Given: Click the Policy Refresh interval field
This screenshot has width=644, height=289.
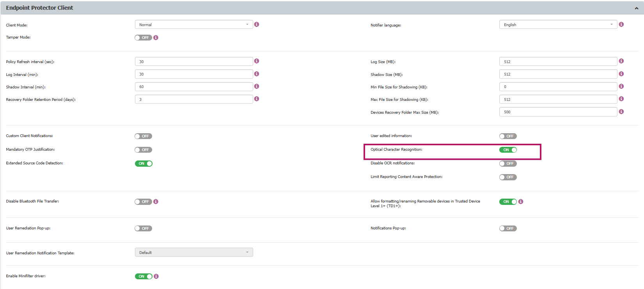Looking at the screenshot, I should point(194,62).
